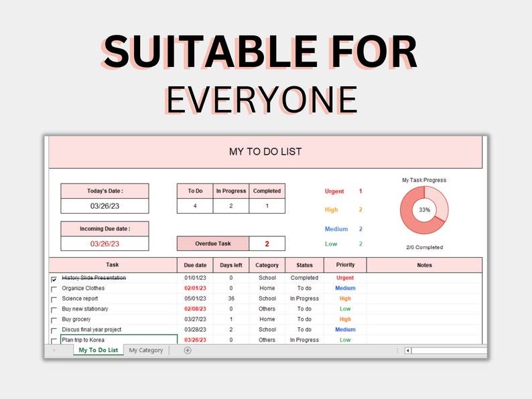Select the Task column header
Screen dimensions: 532x399
(113, 265)
